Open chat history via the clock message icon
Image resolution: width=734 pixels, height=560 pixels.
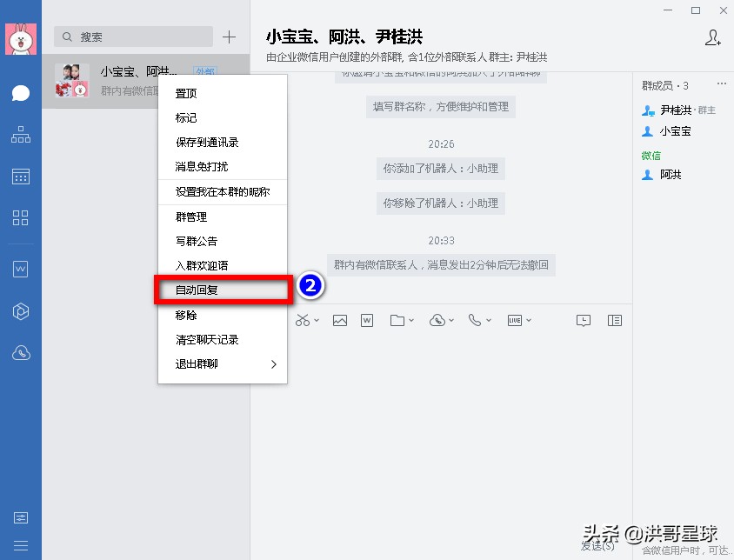[x=583, y=320]
